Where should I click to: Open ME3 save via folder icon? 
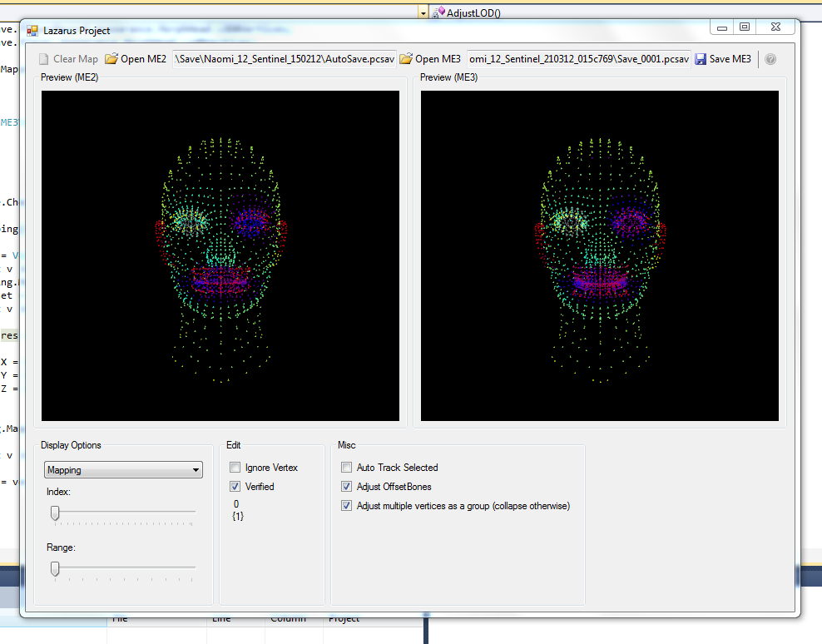click(406, 59)
